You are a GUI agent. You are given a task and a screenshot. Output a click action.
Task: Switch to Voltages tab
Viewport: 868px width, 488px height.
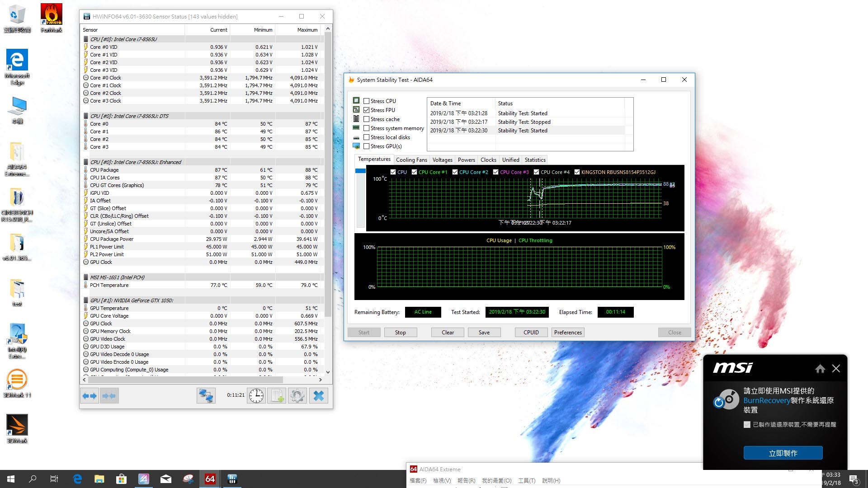pyautogui.click(x=442, y=160)
